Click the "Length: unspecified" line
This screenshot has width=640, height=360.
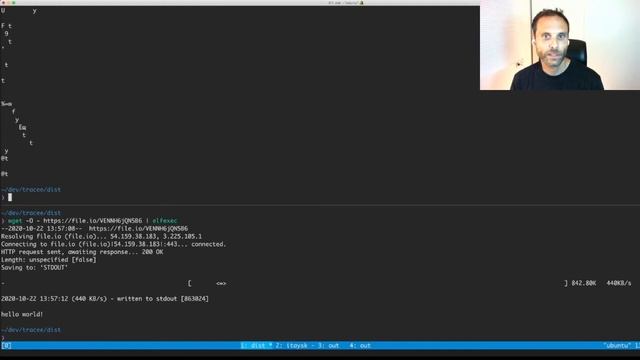(x=49, y=260)
